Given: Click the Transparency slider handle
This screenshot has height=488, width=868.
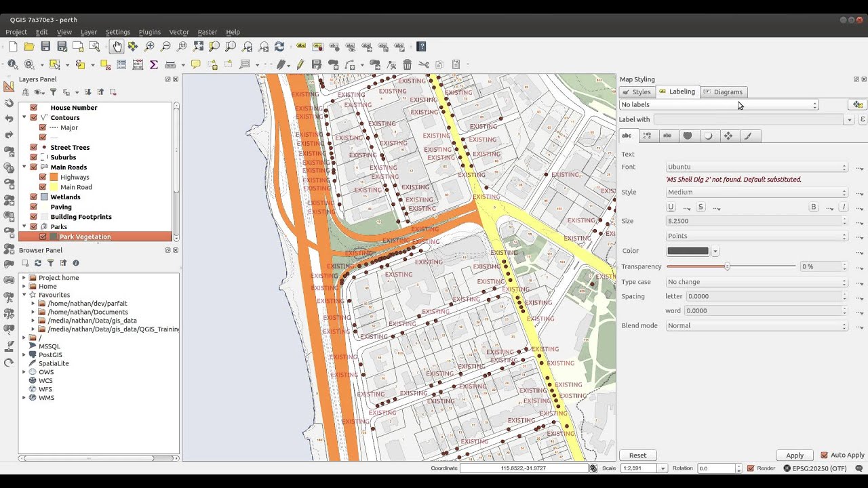Looking at the screenshot, I should [x=727, y=266].
